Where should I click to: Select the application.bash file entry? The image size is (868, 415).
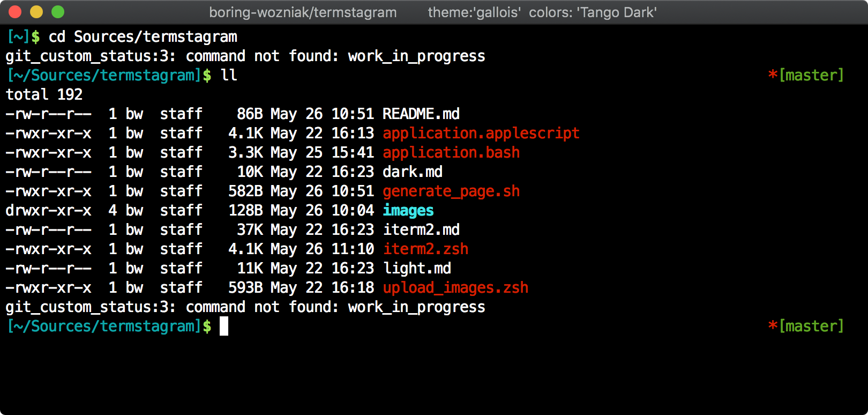(451, 152)
